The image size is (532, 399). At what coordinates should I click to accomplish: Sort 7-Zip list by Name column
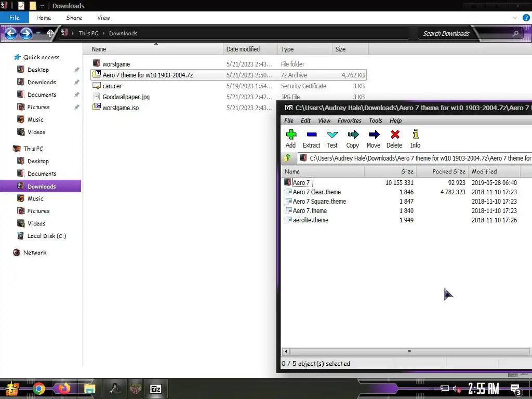[323, 171]
